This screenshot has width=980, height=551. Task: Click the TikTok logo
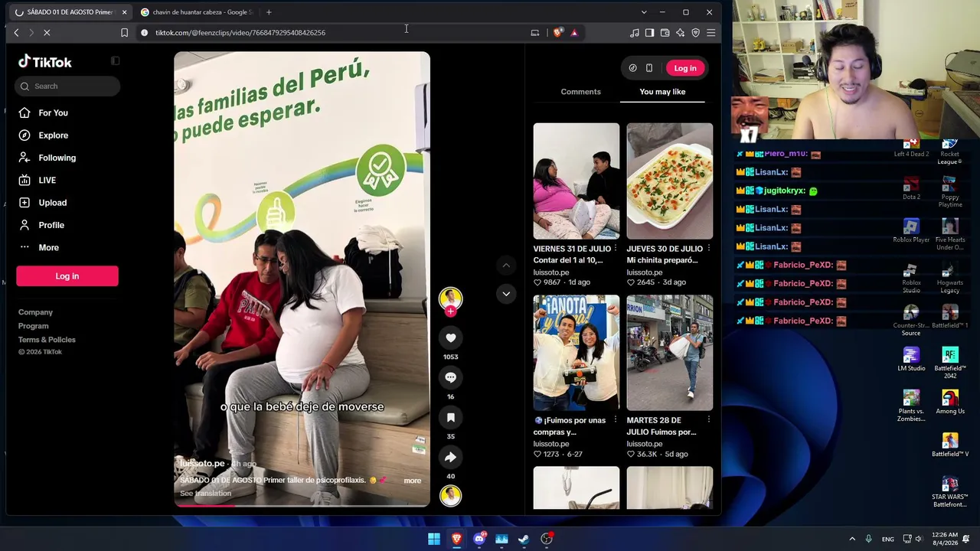(x=45, y=62)
